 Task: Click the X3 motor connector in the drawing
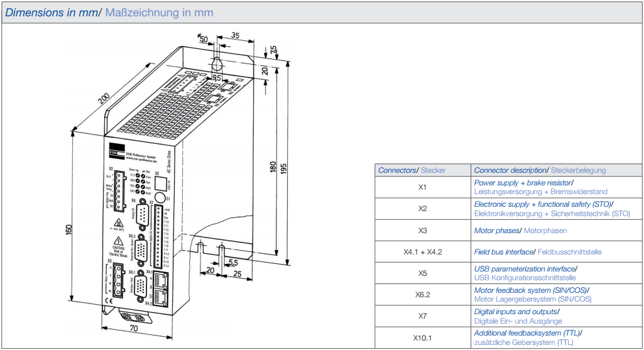tap(119, 280)
